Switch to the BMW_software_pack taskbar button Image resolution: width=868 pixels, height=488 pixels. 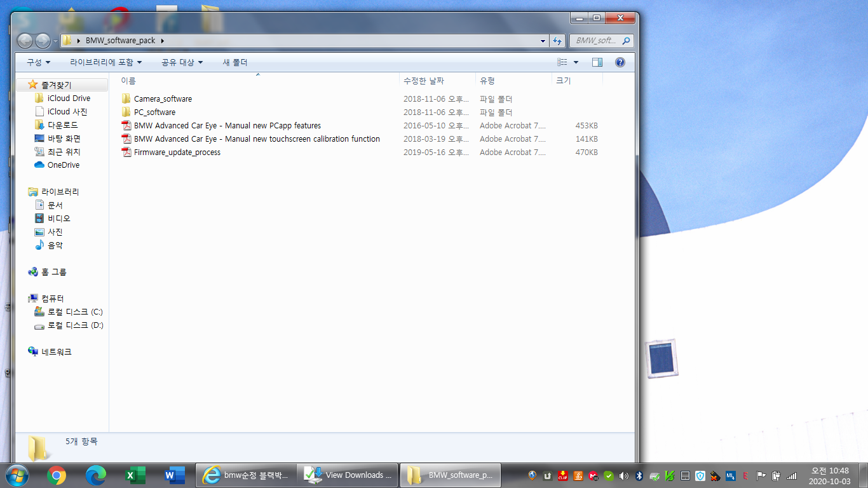[x=451, y=475]
